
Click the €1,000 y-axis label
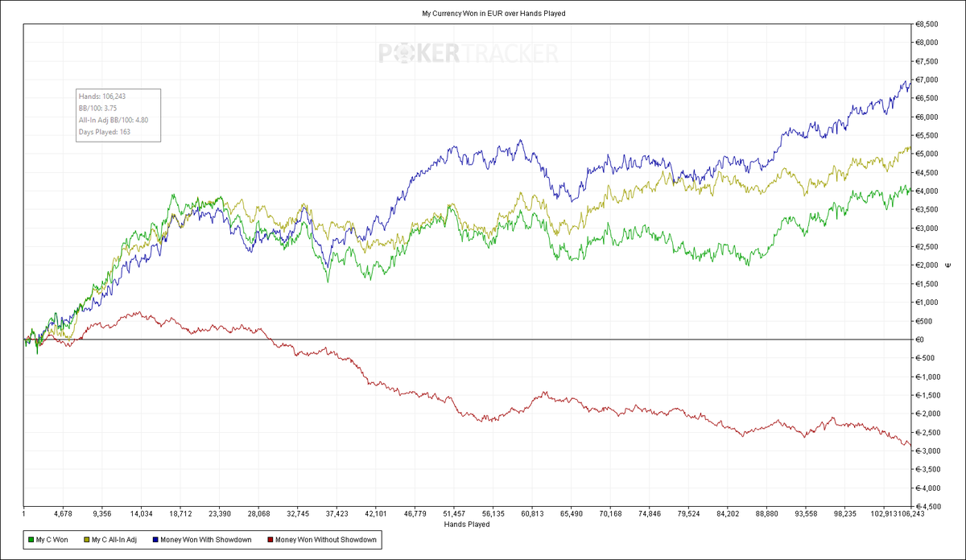pyautogui.click(x=927, y=303)
